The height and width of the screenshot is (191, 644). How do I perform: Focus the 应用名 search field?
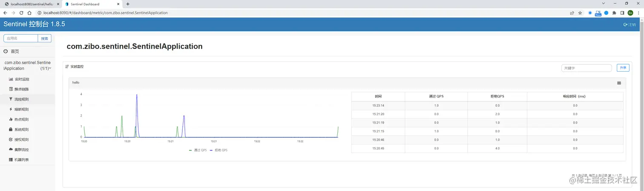point(21,38)
